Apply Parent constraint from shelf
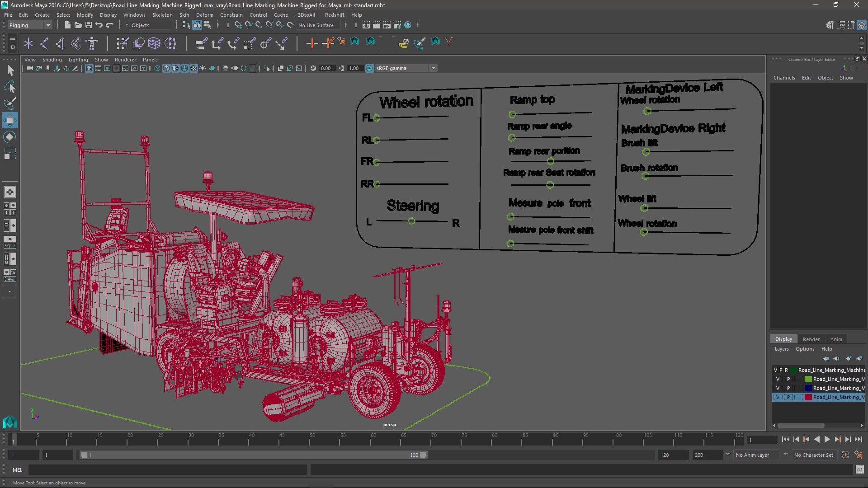This screenshot has height=488, width=868. [x=201, y=43]
